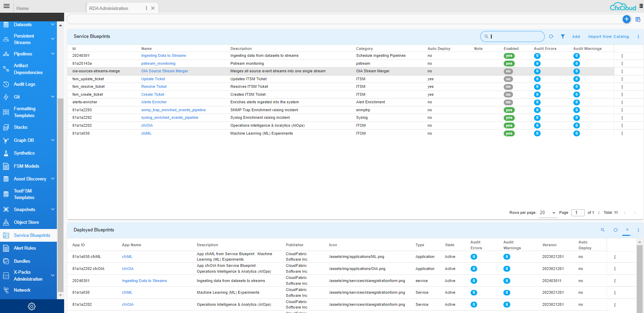
Task: Click Import from Catalog
Action: [608, 36]
